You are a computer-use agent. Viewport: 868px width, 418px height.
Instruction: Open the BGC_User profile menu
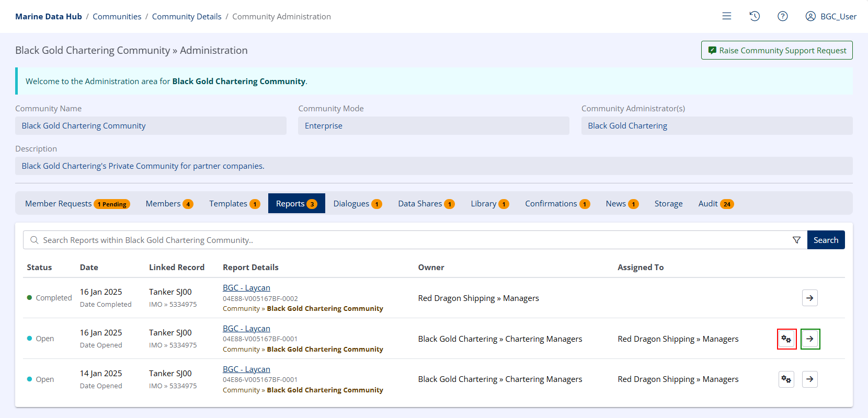pyautogui.click(x=831, y=16)
